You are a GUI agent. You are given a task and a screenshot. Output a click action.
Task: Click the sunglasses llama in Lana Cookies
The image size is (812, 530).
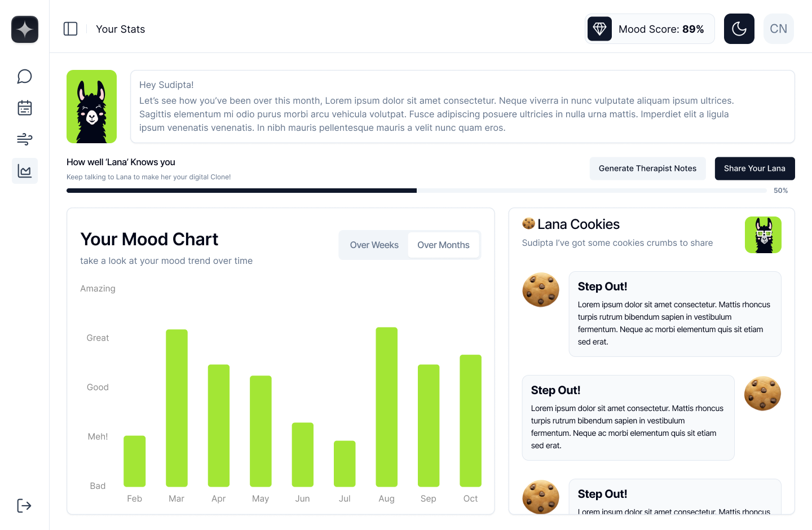763,235
